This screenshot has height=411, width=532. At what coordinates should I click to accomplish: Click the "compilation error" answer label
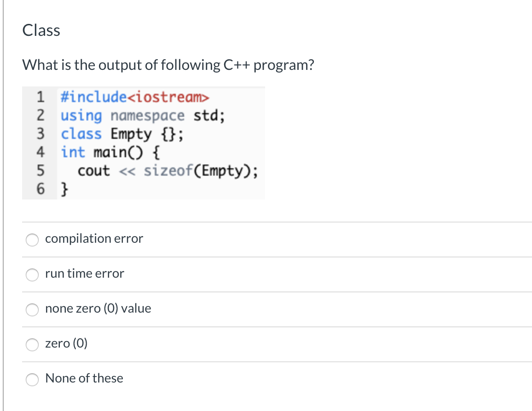point(94,239)
